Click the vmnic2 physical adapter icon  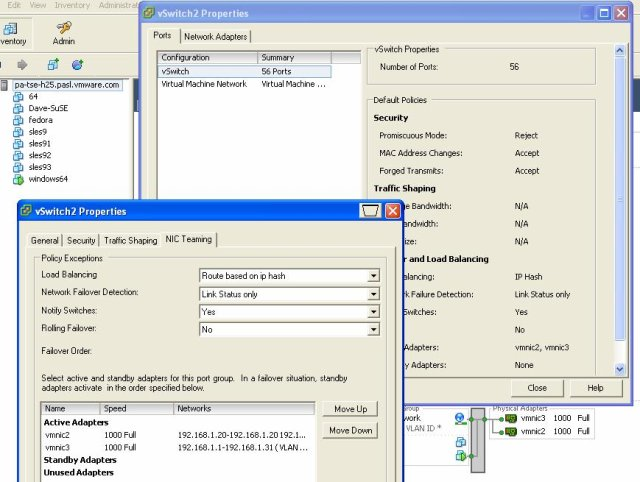click(x=511, y=431)
